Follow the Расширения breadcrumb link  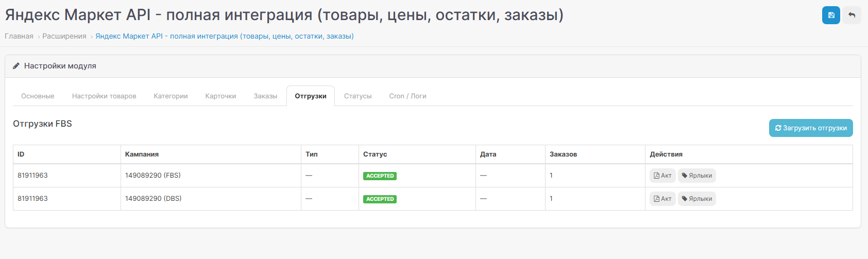(x=64, y=36)
